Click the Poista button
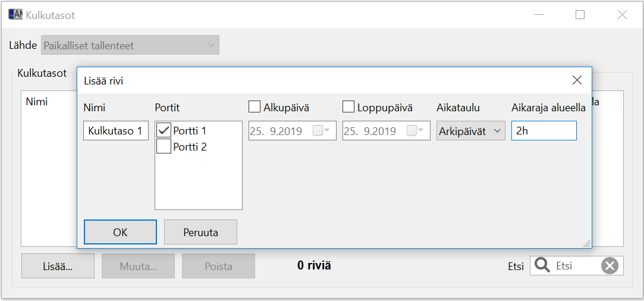This screenshot has width=644, height=301. [218, 266]
